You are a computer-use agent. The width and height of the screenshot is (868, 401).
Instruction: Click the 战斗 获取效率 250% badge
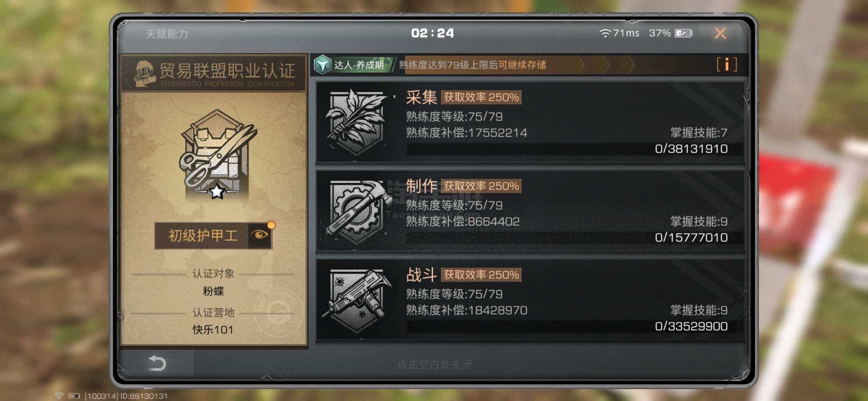click(481, 275)
